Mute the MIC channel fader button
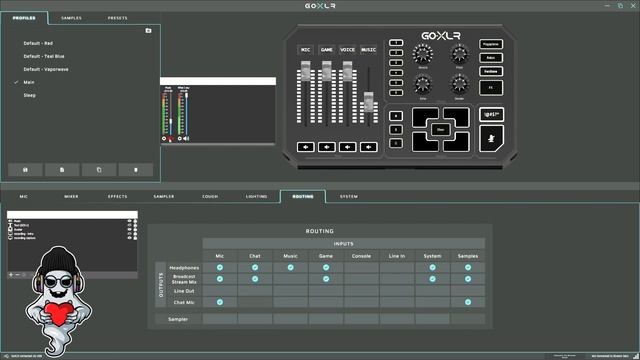 [x=305, y=147]
